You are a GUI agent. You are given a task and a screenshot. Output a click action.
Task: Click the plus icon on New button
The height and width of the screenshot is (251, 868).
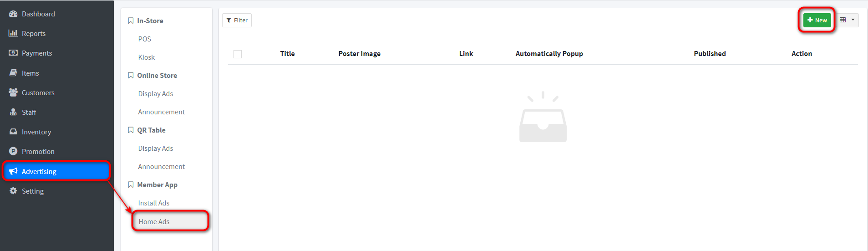[810, 20]
